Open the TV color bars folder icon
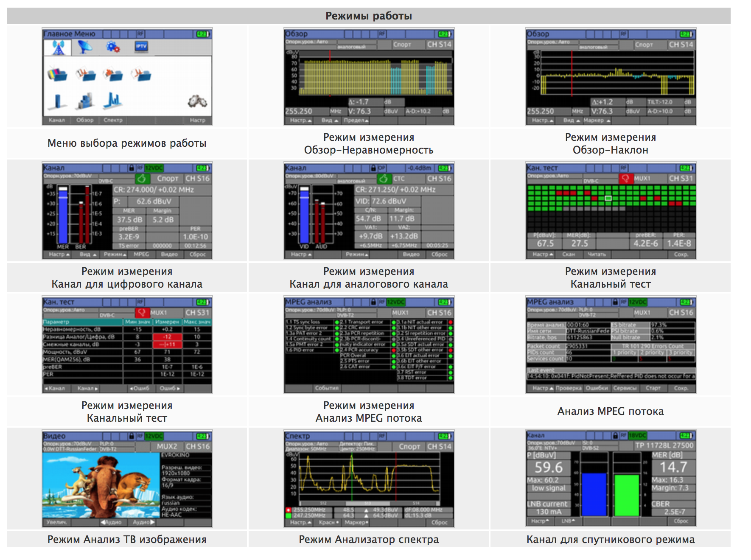 [58, 75]
